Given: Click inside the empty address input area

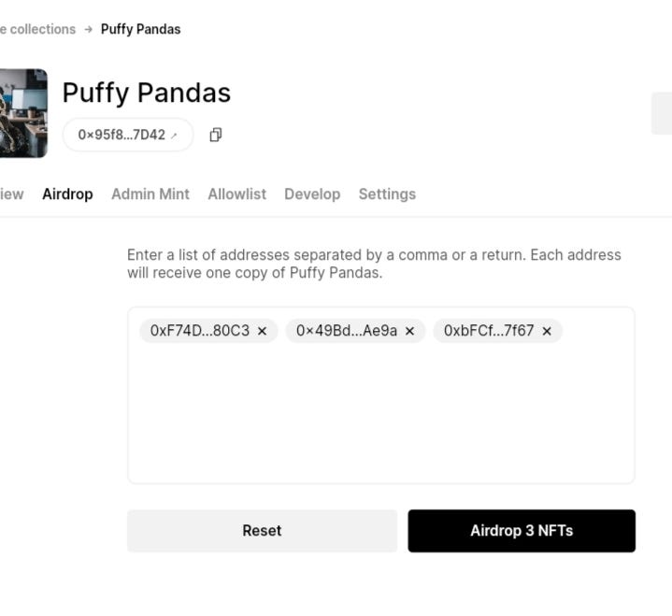Looking at the screenshot, I should tap(381, 411).
